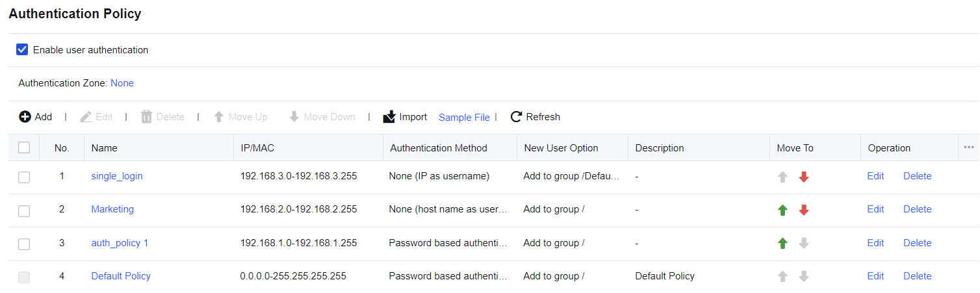Check the Marketing policy row checkbox
Viewport: 980px width, 293px height.
point(24,210)
